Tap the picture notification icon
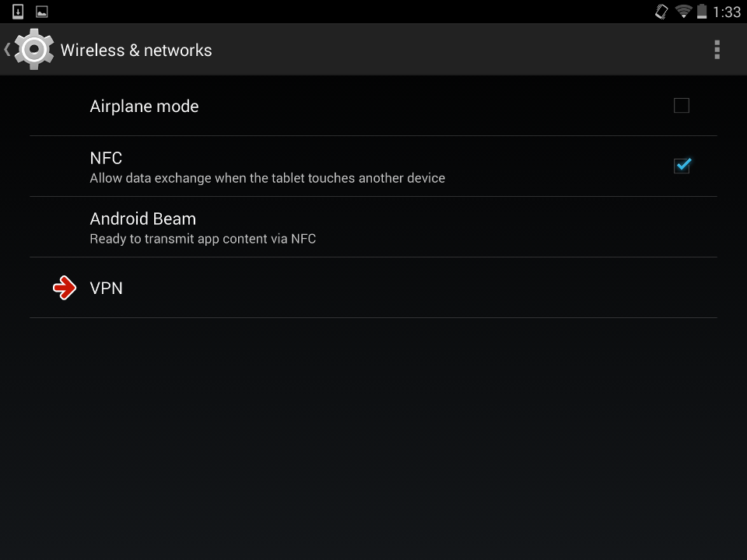Screen dimensions: 747x560 pyautogui.click(x=42, y=12)
